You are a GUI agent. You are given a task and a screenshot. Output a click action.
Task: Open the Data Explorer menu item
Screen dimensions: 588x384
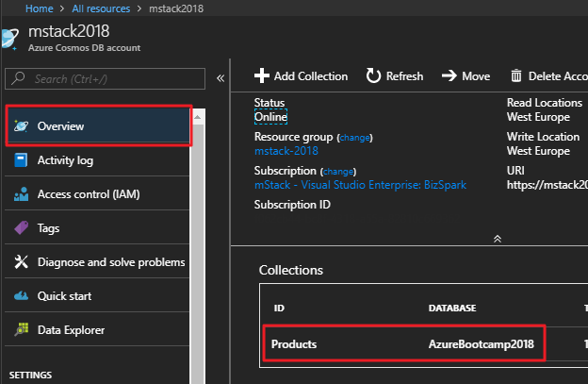click(71, 330)
